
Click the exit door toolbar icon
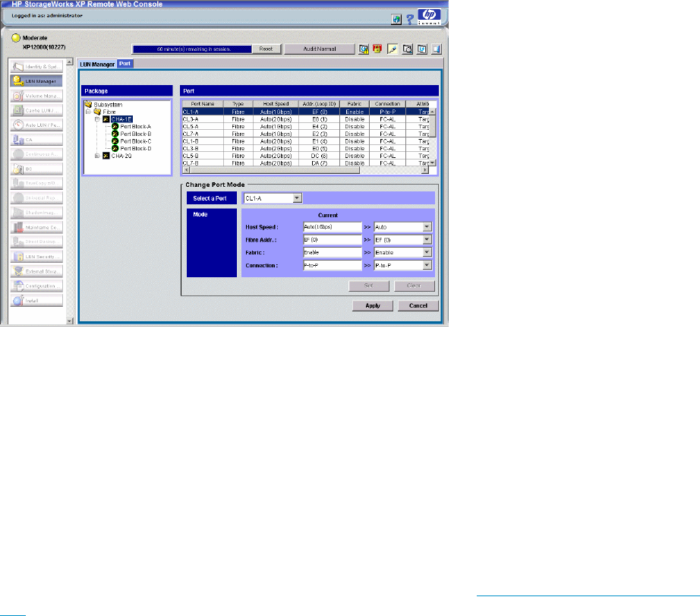[436, 49]
